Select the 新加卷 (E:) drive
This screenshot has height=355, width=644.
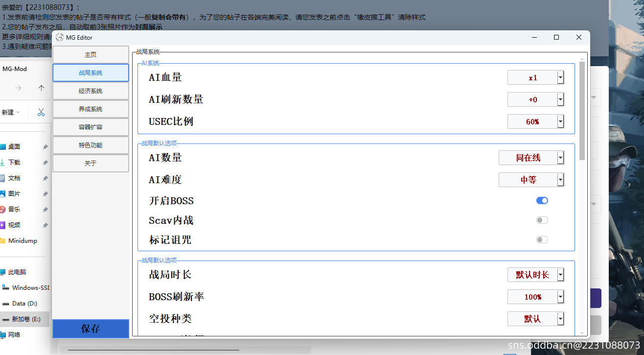[x=24, y=319]
